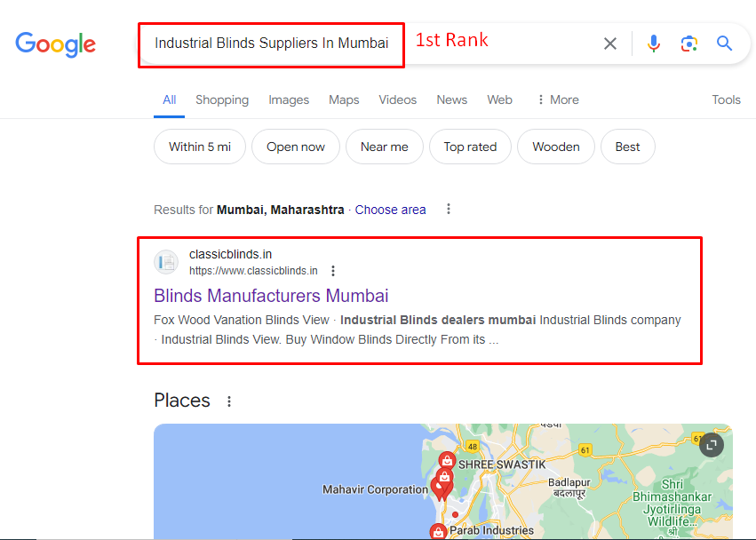Start voice search with microphone icon

coord(653,44)
